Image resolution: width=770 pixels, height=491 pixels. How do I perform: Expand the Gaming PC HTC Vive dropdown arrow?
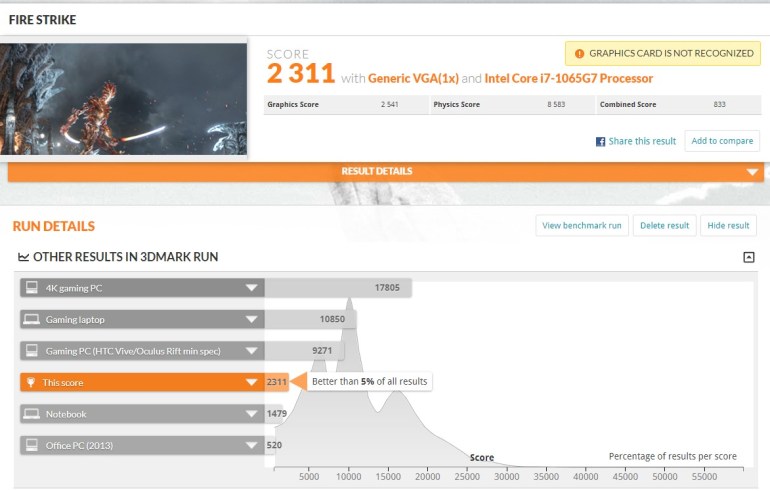point(251,351)
